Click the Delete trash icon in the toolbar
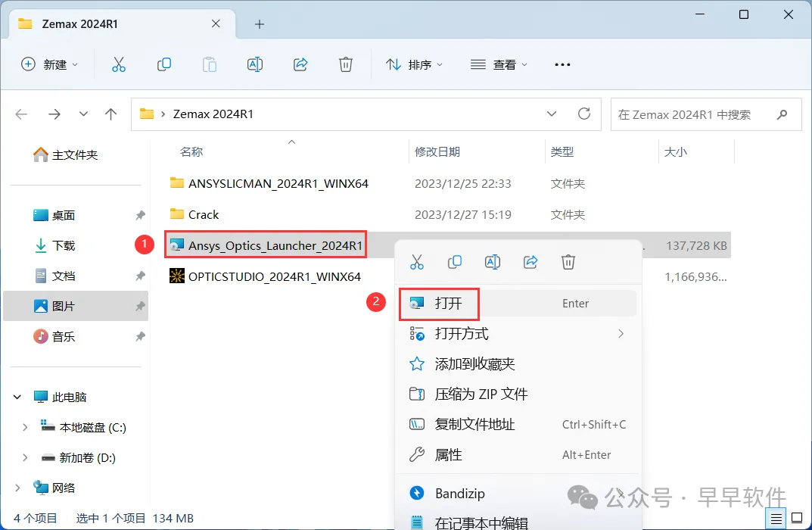Viewport: 812px width, 530px height. tap(345, 64)
